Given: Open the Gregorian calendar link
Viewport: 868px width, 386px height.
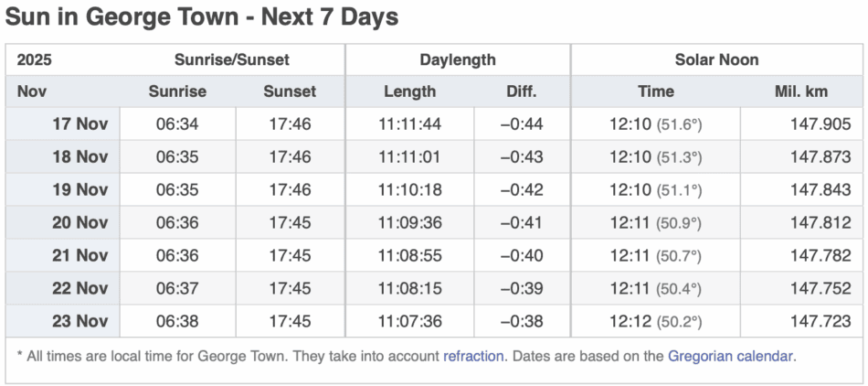Looking at the screenshot, I should click(x=730, y=356).
